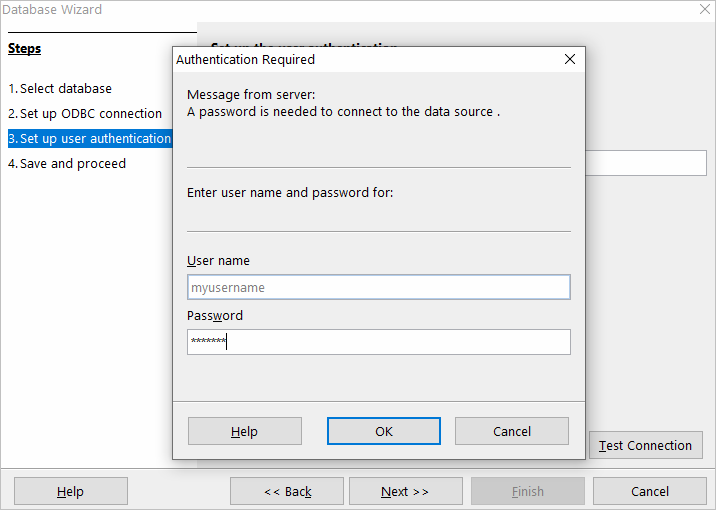
Task: Close the Authentication Required dialog
Action: [x=570, y=59]
